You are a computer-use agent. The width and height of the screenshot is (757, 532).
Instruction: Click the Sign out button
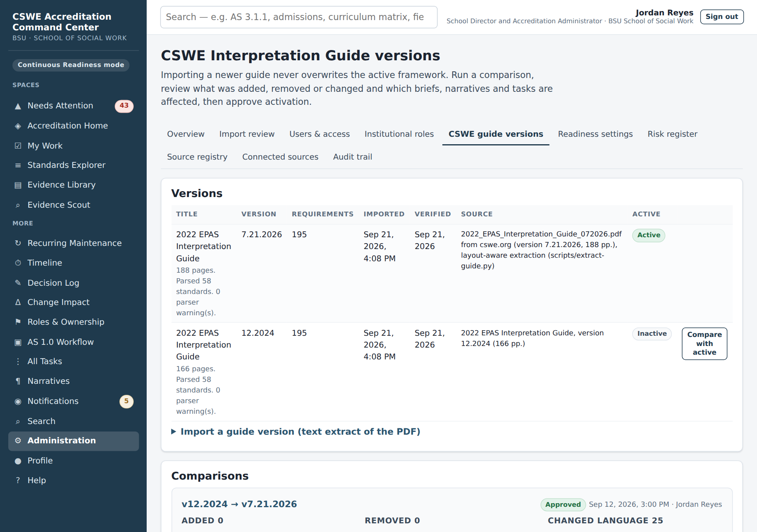(722, 17)
